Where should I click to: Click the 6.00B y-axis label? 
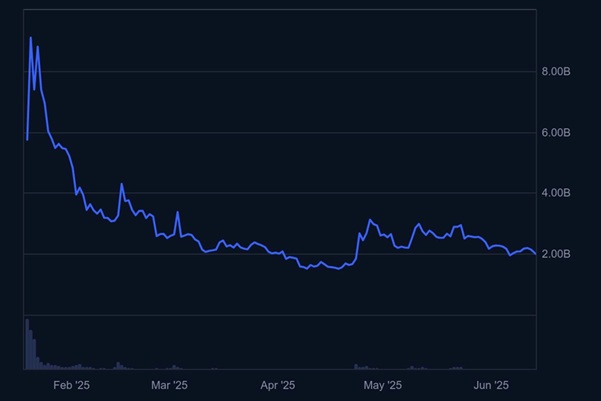(556, 133)
